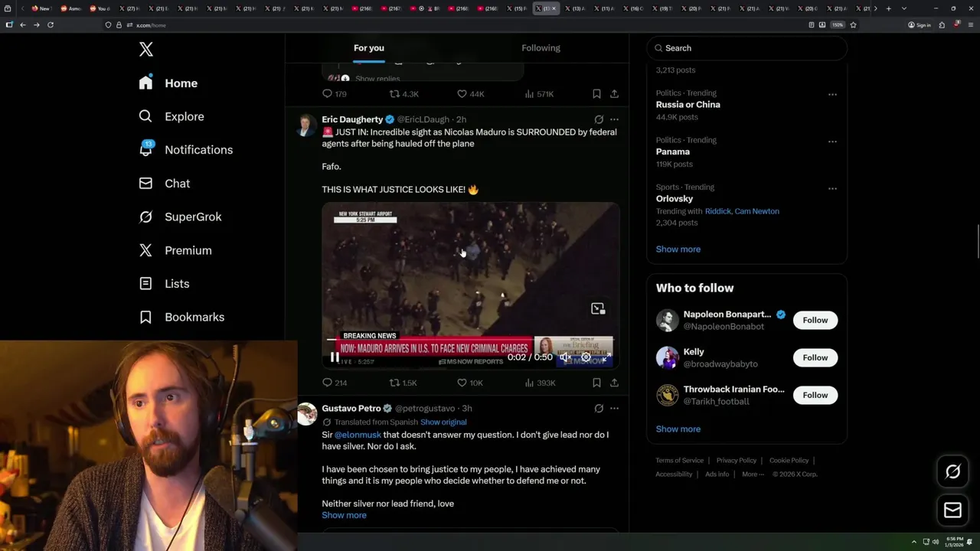Viewport: 980px width, 551px height.
Task: Open Explore in the sidebar
Action: click(171, 116)
